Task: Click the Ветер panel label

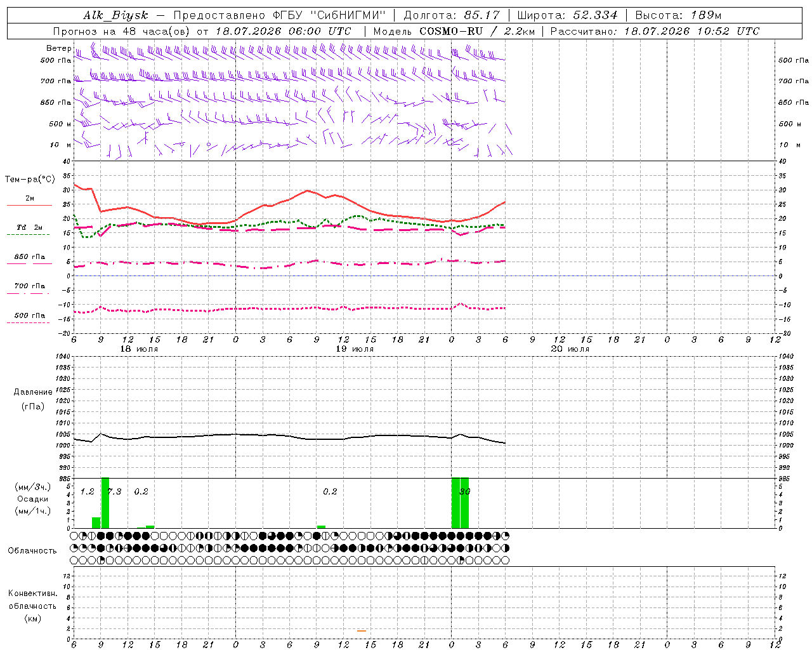Action: pyautogui.click(x=58, y=48)
